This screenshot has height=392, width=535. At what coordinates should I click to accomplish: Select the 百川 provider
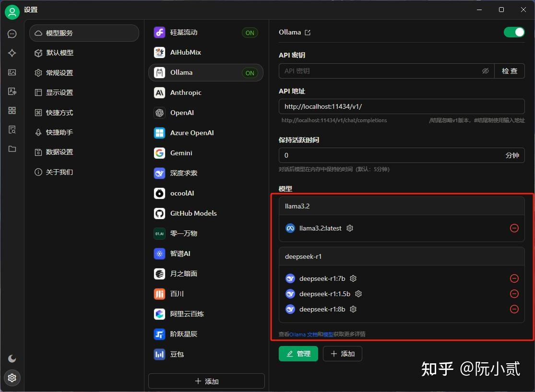coord(206,294)
